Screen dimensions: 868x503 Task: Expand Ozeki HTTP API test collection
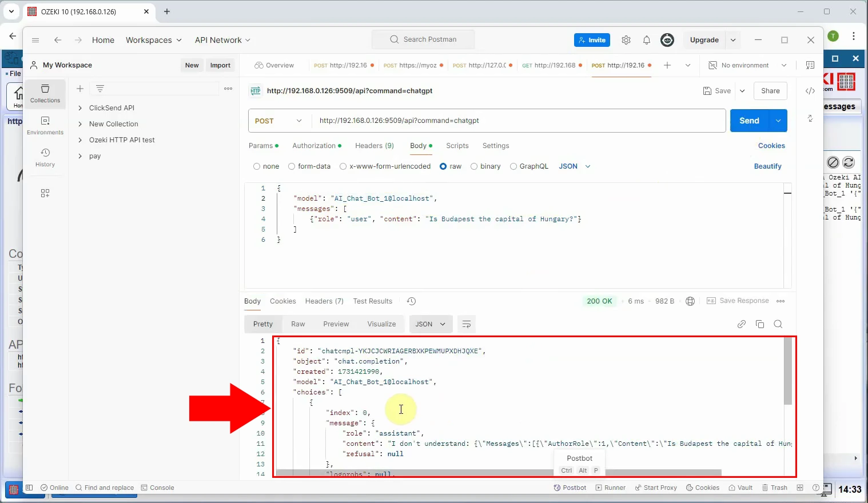[x=80, y=140]
